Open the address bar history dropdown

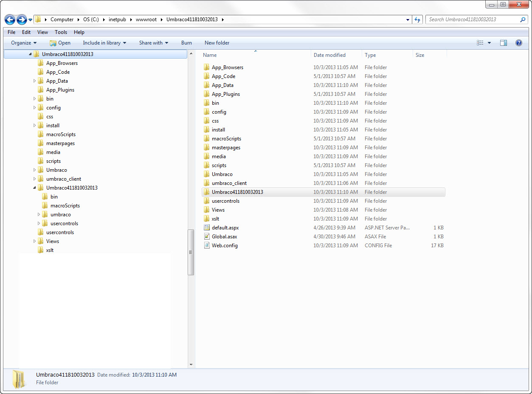408,20
